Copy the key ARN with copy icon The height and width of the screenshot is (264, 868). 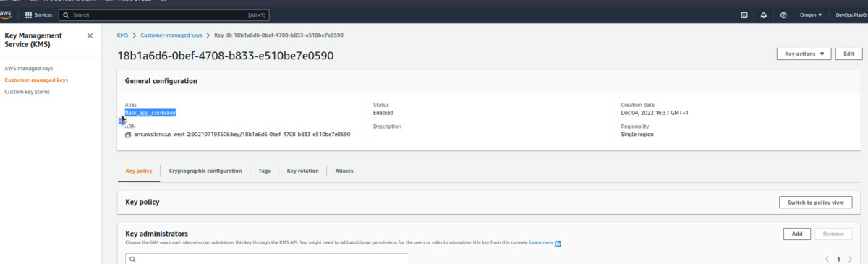click(128, 135)
